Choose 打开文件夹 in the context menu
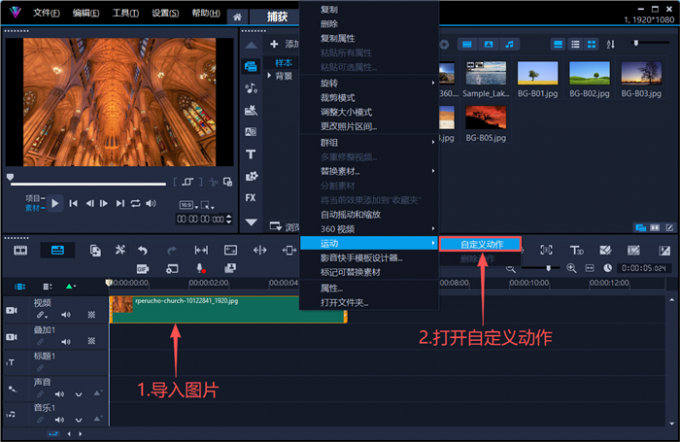The image size is (680, 442). click(x=344, y=302)
